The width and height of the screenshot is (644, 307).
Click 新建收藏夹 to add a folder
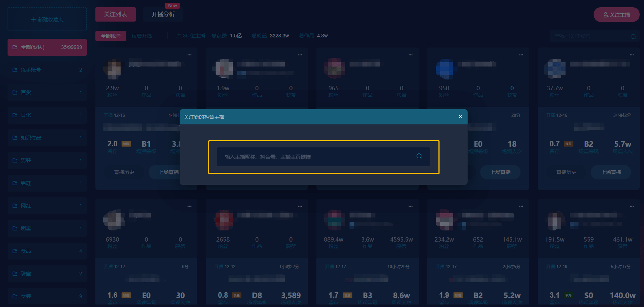[x=47, y=19]
